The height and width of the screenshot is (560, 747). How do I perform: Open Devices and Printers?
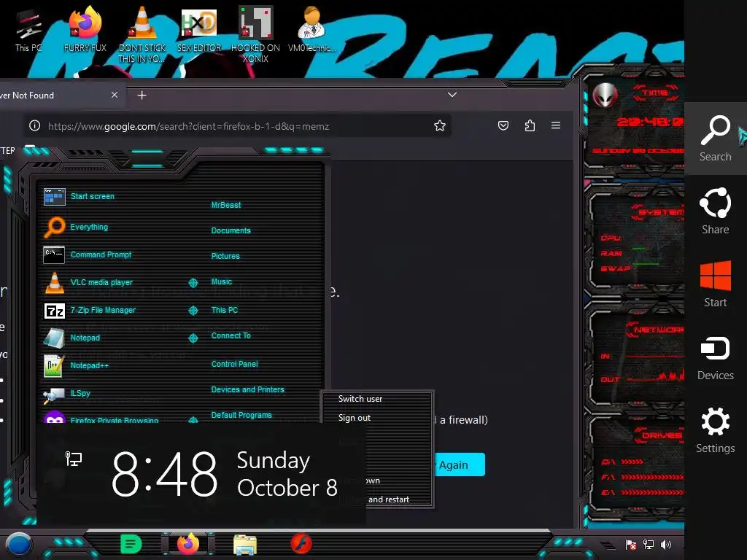coord(248,389)
